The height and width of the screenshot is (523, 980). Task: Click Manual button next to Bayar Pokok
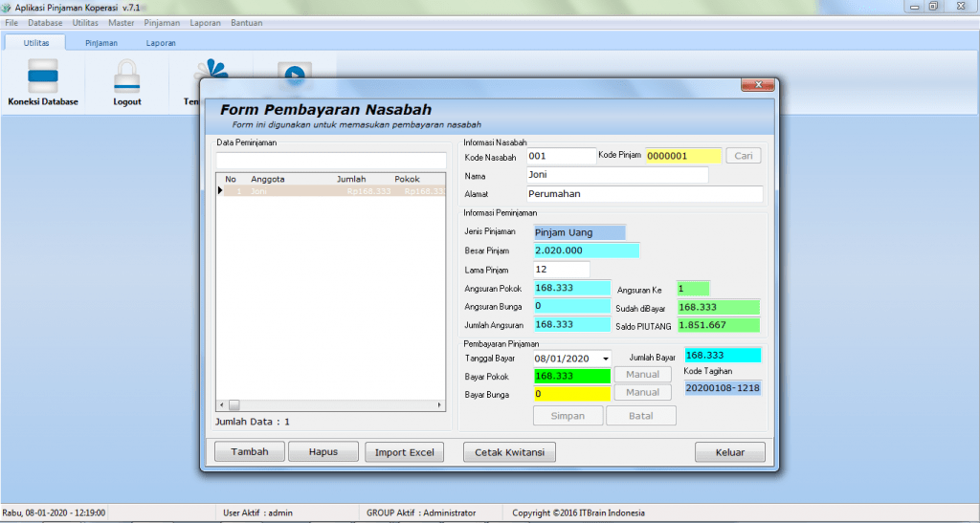tap(642, 375)
